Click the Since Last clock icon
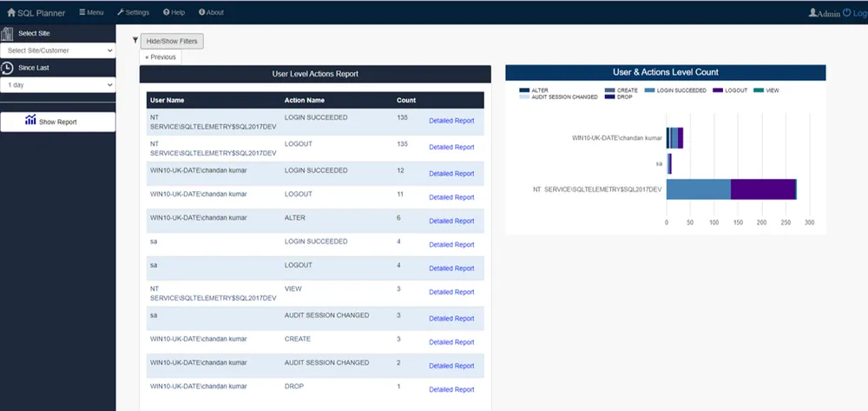The image size is (868, 411). click(x=7, y=68)
